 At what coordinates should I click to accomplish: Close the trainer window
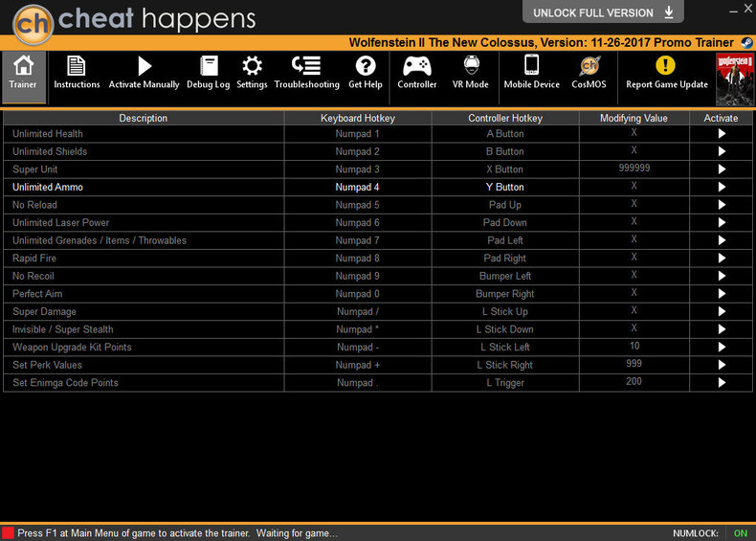(748, 9)
